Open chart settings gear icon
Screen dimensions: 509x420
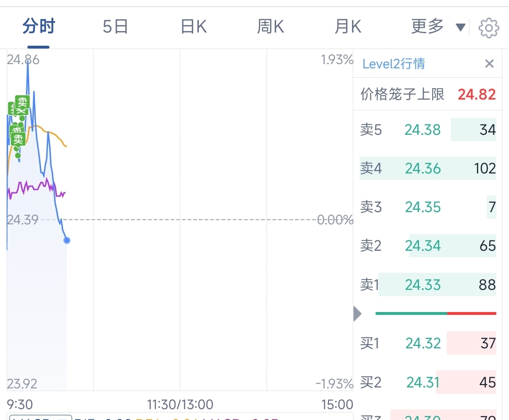coord(489,28)
